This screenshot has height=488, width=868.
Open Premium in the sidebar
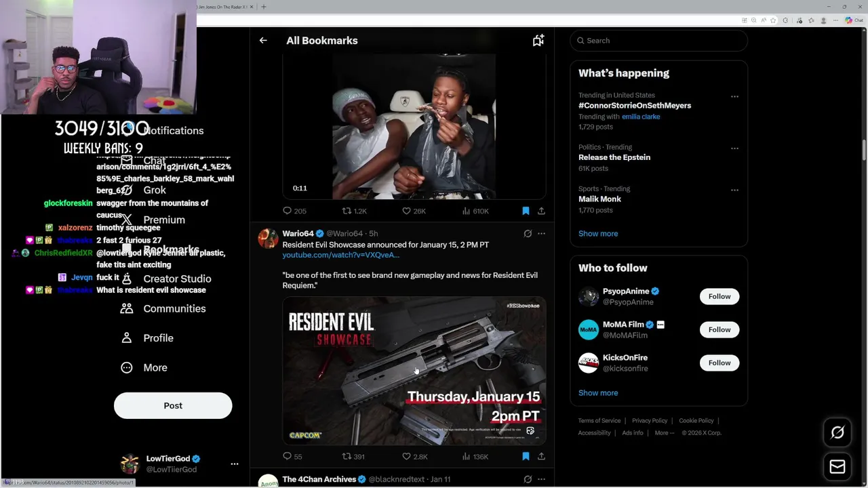tap(152, 220)
